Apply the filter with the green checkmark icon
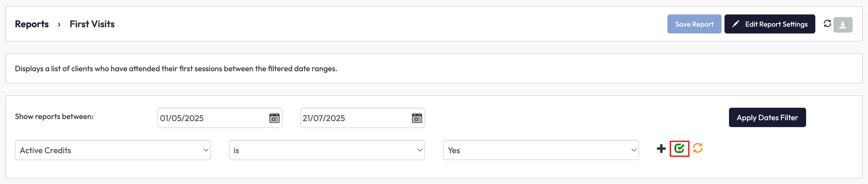This screenshot has width=868, height=184. (x=679, y=148)
